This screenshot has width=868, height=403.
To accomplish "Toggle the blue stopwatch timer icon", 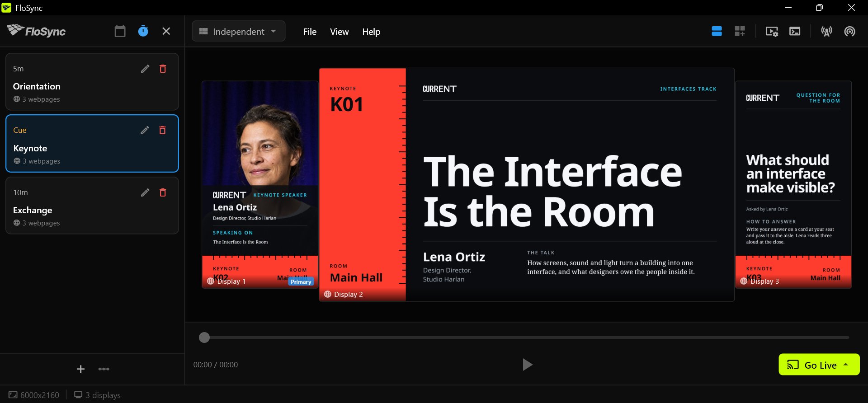I will tap(143, 31).
